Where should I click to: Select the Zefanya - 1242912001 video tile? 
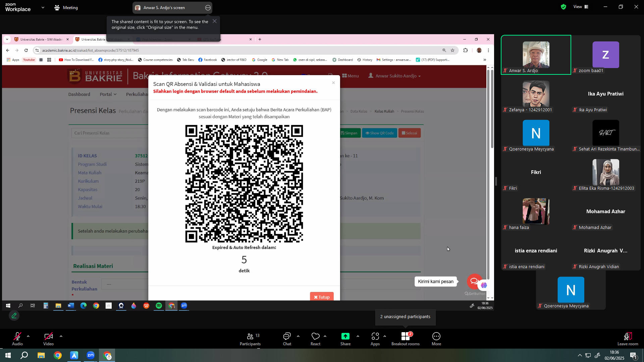tap(536, 94)
